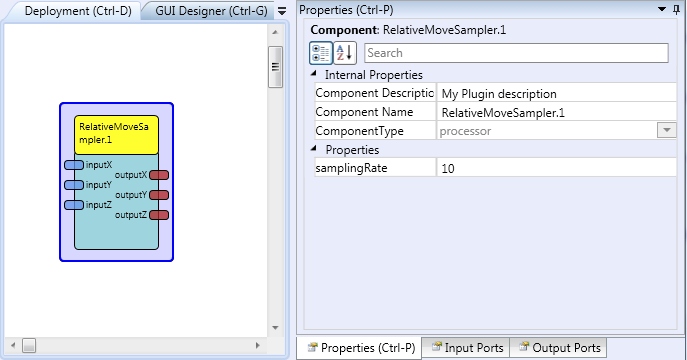Click the horizontal scrollbar thumb
This screenshot has height=360, width=687.
click(29, 346)
